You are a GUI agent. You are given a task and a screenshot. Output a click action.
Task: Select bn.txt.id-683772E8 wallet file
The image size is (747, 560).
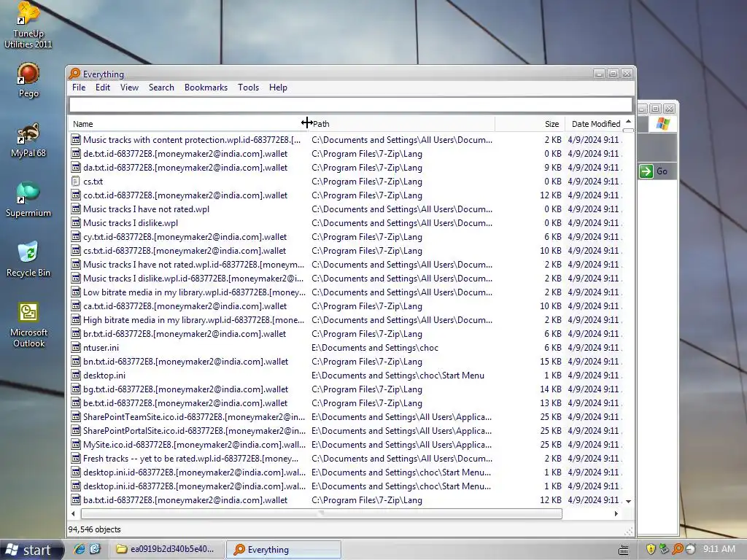coord(186,362)
